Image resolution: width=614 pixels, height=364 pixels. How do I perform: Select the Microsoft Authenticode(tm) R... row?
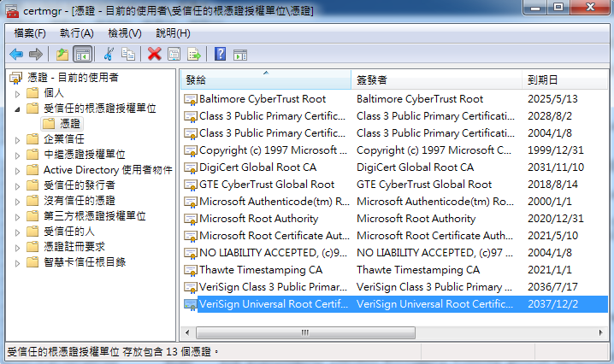coord(395,202)
